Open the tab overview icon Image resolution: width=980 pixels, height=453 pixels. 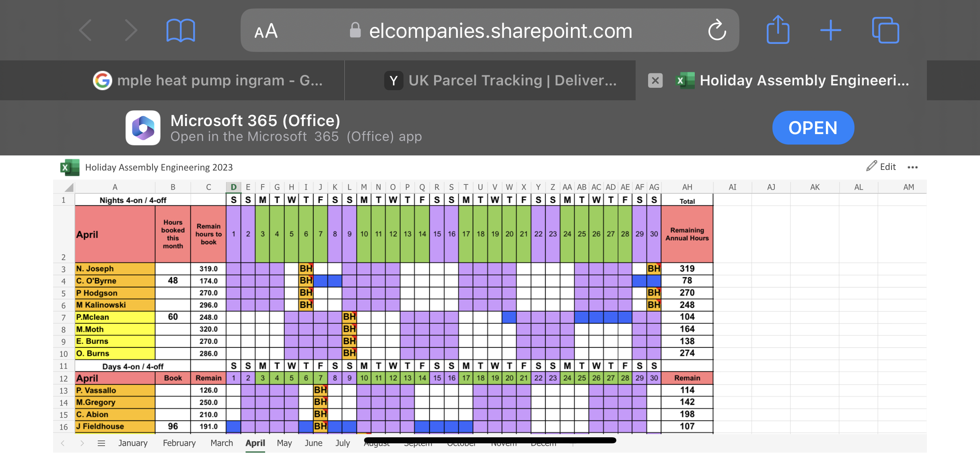point(885,31)
